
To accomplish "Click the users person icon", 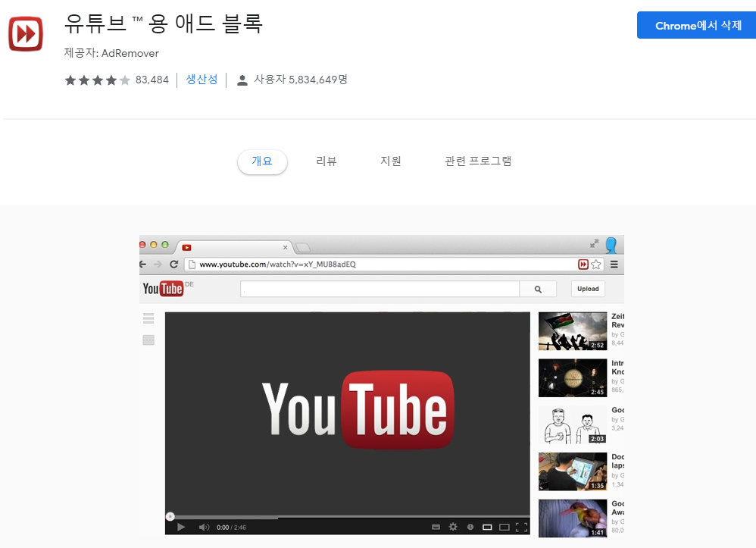I will [242, 80].
